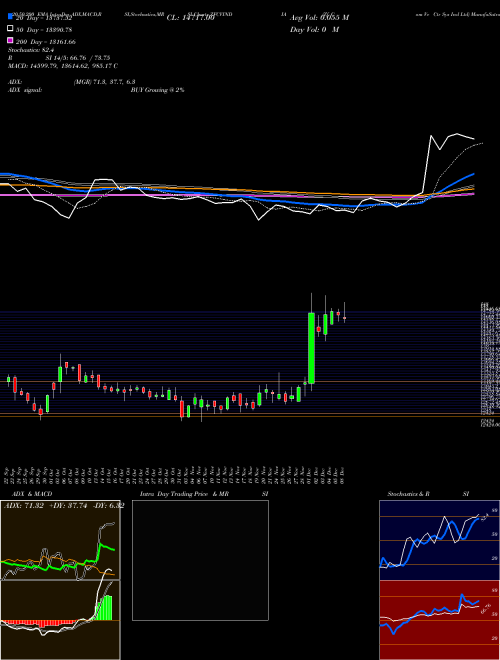Open the empty Intra Day Trading Price panel
Image resolution: width=500 pixels, height=660 pixels.
(x=200, y=560)
